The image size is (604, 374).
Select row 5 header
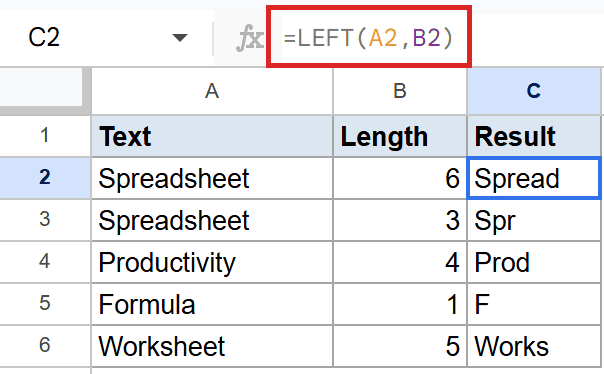point(45,304)
